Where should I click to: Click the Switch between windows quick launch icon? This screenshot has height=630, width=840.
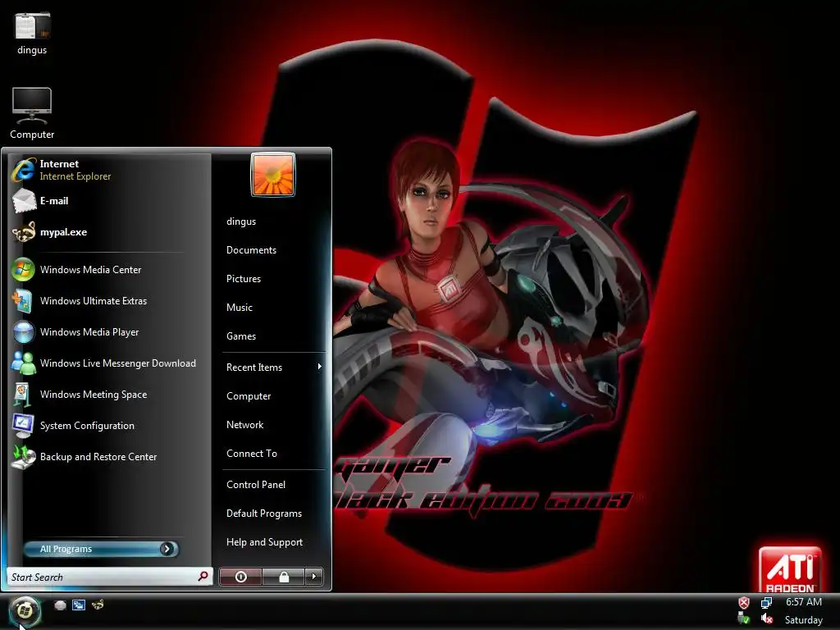point(79,605)
